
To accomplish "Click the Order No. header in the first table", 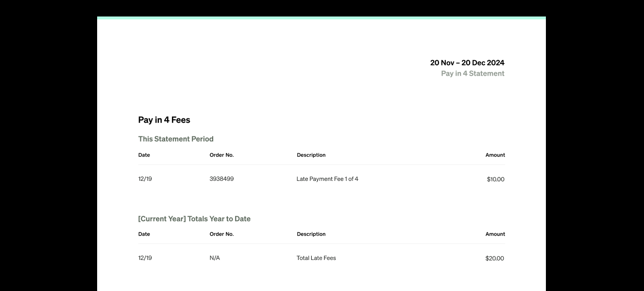I will click(x=221, y=155).
